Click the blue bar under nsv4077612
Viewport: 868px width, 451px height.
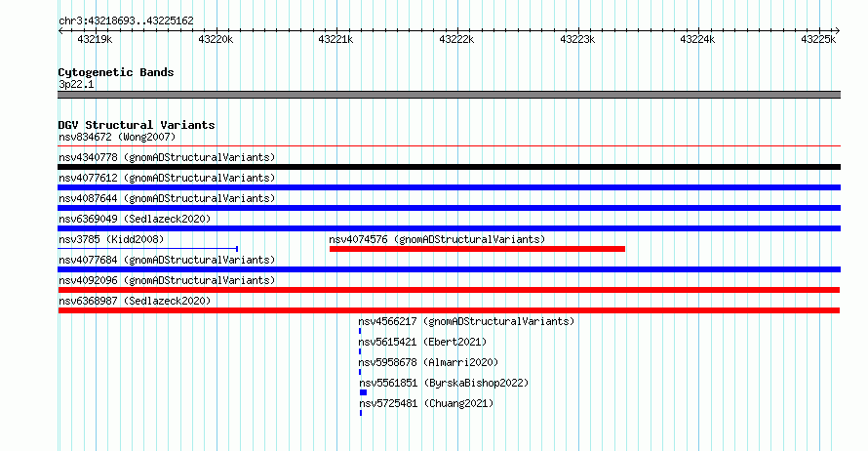click(x=449, y=187)
